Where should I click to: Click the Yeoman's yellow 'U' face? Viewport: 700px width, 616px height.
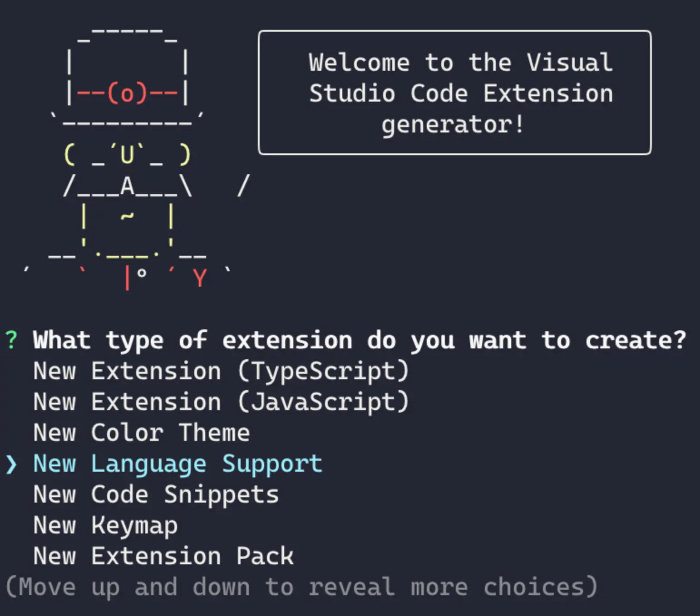pyautogui.click(x=127, y=155)
